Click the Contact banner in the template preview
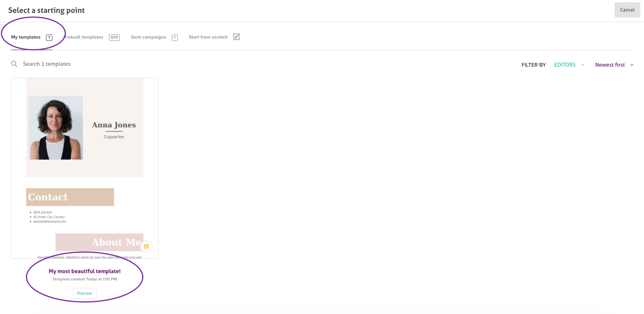 pos(70,197)
